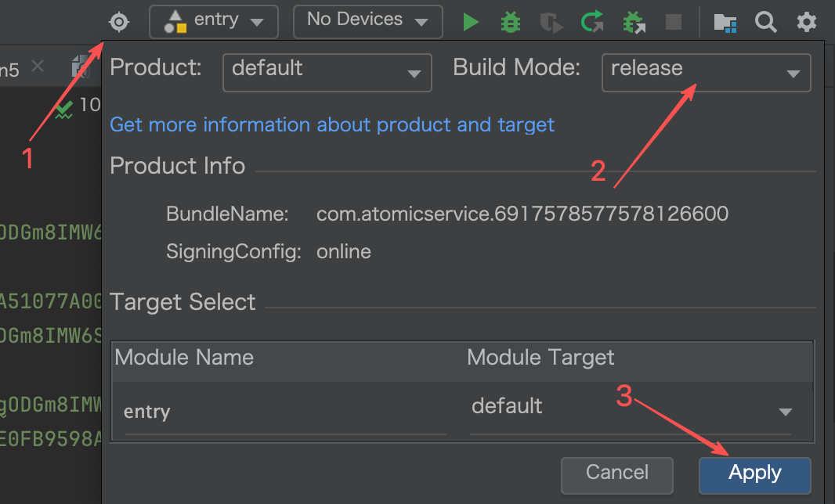Click the green reload changes icon
This screenshot has width=835, height=504.
(592, 22)
